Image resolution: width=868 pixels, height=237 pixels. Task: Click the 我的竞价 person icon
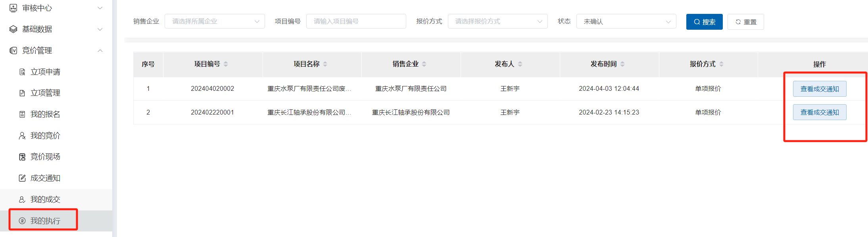(x=22, y=136)
